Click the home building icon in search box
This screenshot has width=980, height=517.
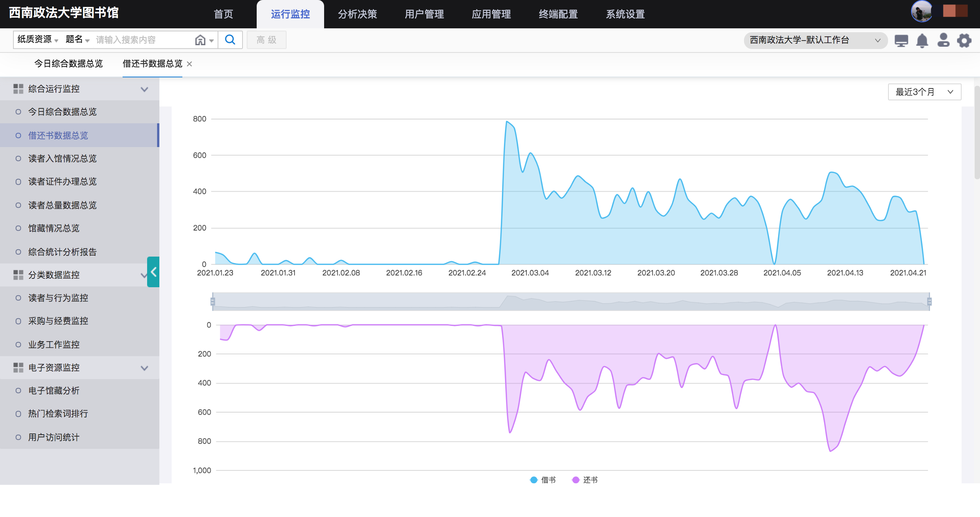(x=200, y=40)
